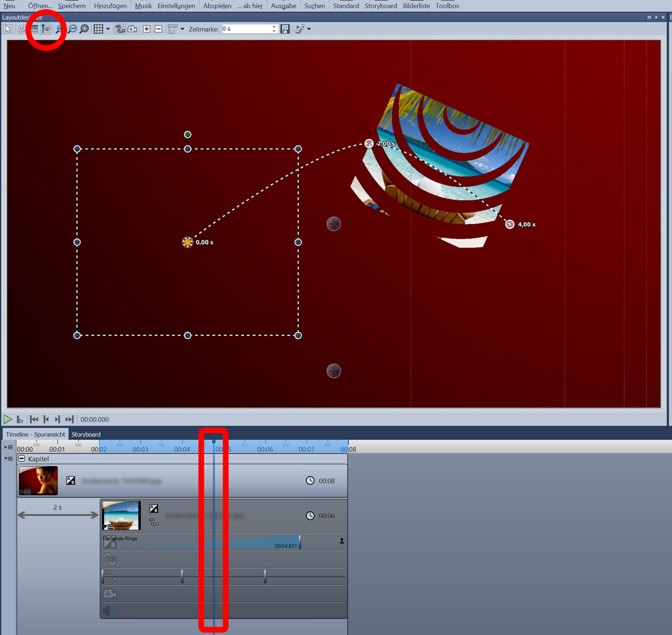Expand the path options dropdown at toolbar end
This screenshot has width=672, height=635.
tap(309, 29)
